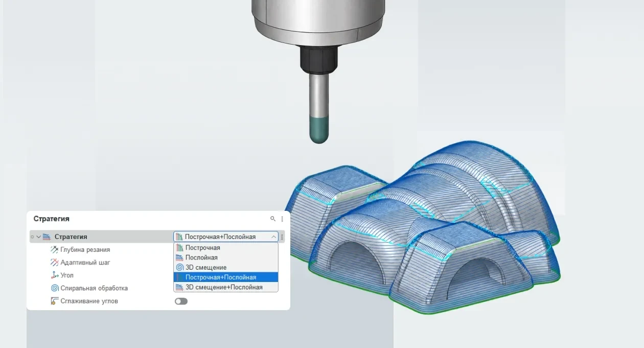Viewport: 644px width, 348px height.
Task: Close the Построчная+Послойная combo box arrow
Action: 273,237
